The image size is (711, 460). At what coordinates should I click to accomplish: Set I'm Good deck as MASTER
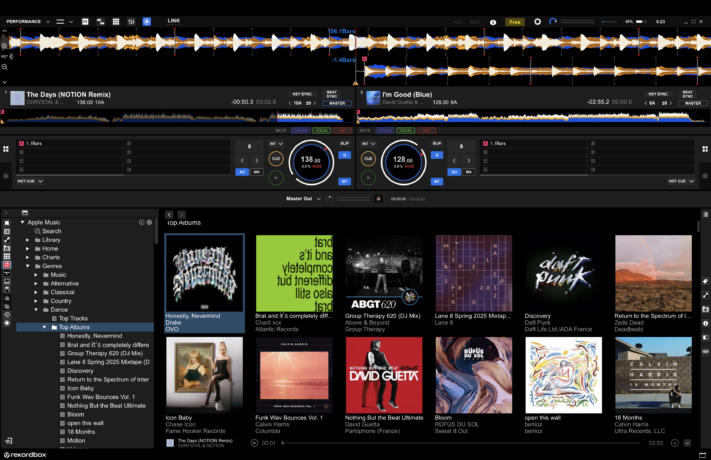(693, 103)
